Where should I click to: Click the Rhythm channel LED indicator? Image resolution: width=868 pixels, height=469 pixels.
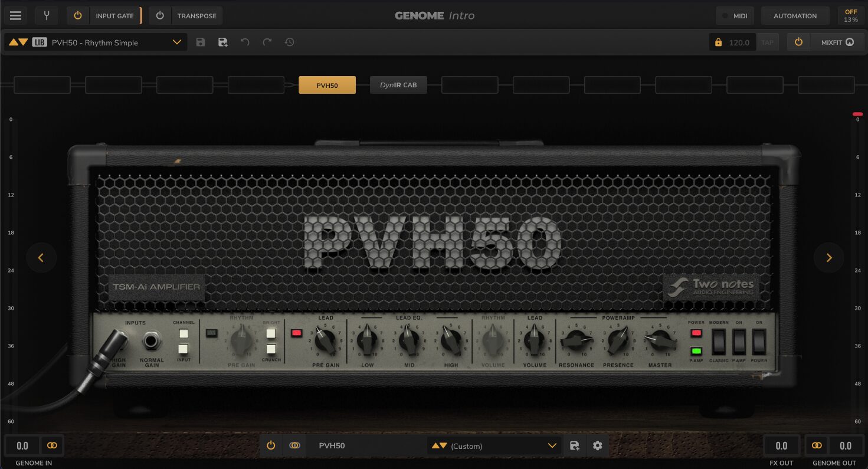pyautogui.click(x=211, y=333)
